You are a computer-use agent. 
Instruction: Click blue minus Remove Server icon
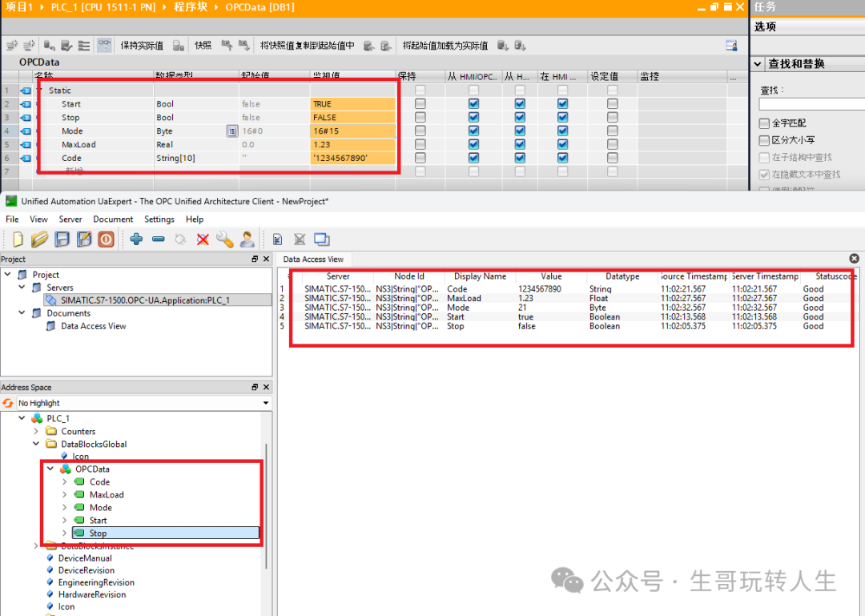tap(159, 239)
